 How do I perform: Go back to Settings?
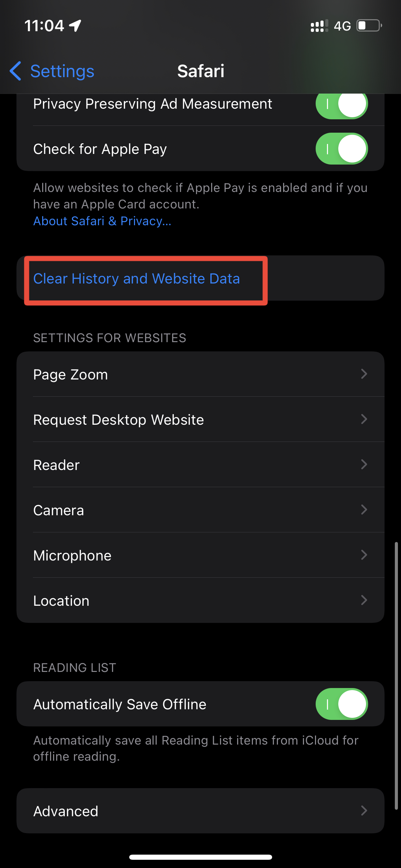click(52, 71)
